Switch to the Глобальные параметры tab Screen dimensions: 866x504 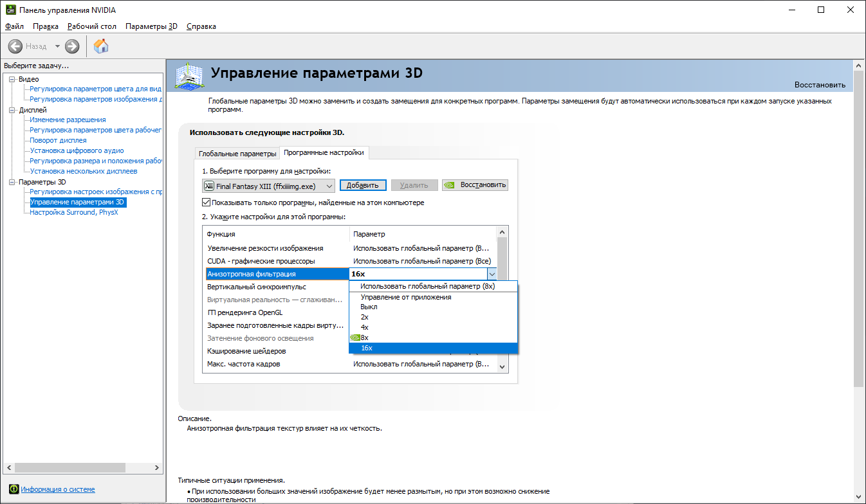[x=237, y=154]
